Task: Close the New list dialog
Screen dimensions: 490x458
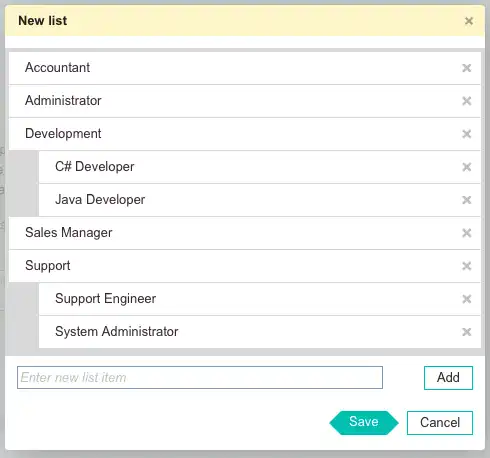Action: [469, 21]
